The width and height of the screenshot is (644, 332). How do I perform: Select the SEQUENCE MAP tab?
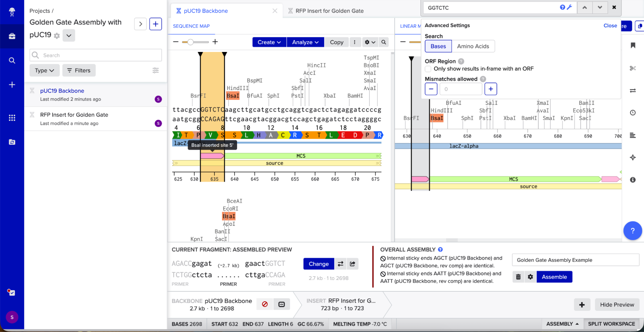pyautogui.click(x=191, y=26)
